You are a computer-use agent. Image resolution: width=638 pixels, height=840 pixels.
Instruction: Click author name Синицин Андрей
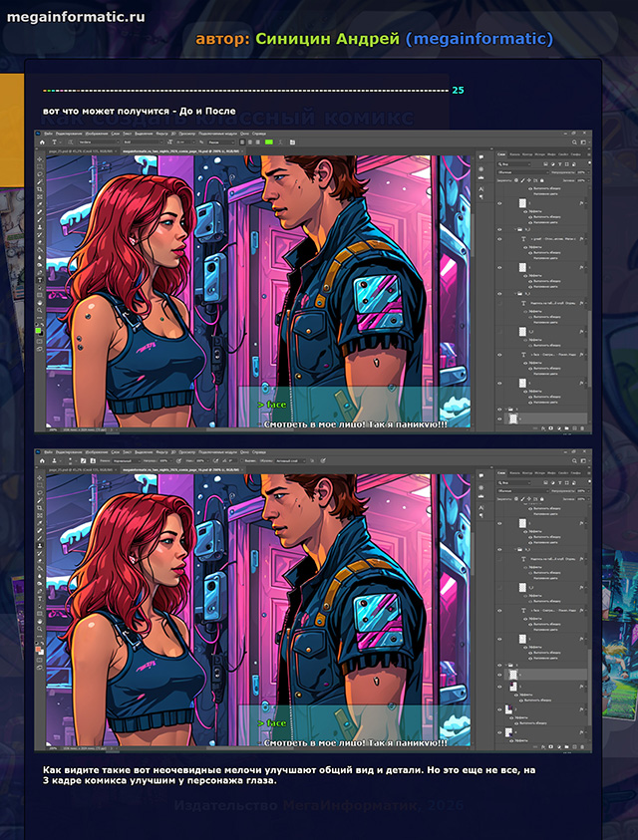(x=328, y=39)
